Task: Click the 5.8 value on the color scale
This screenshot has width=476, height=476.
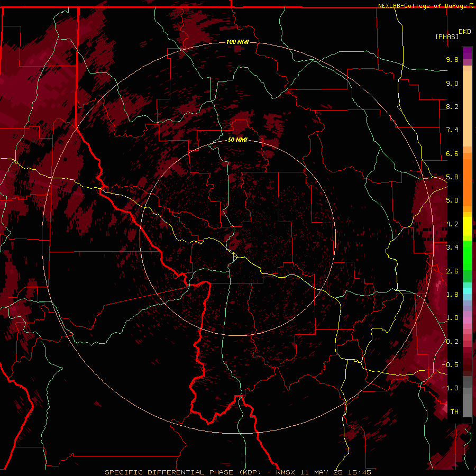Action: tap(452, 177)
